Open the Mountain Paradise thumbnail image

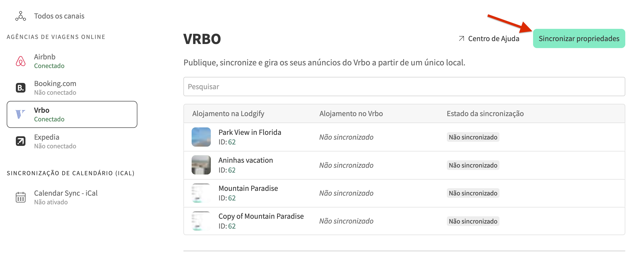click(x=201, y=193)
